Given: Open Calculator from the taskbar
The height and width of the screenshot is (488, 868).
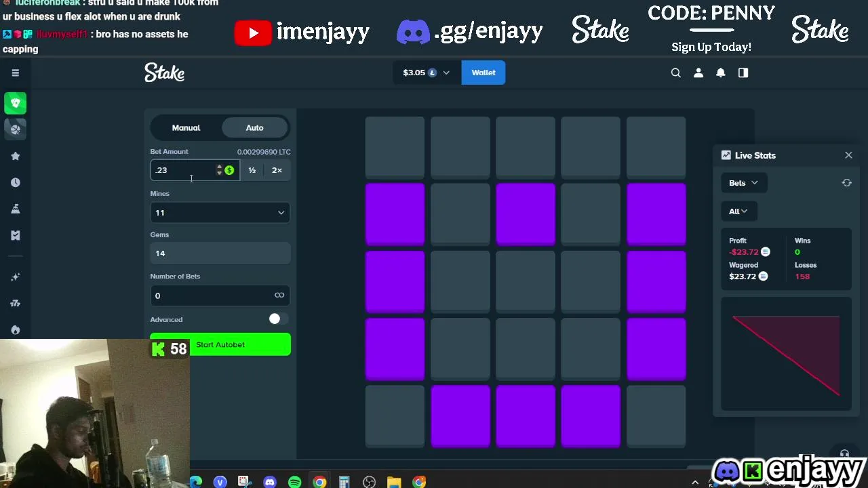Looking at the screenshot, I should point(344,482).
